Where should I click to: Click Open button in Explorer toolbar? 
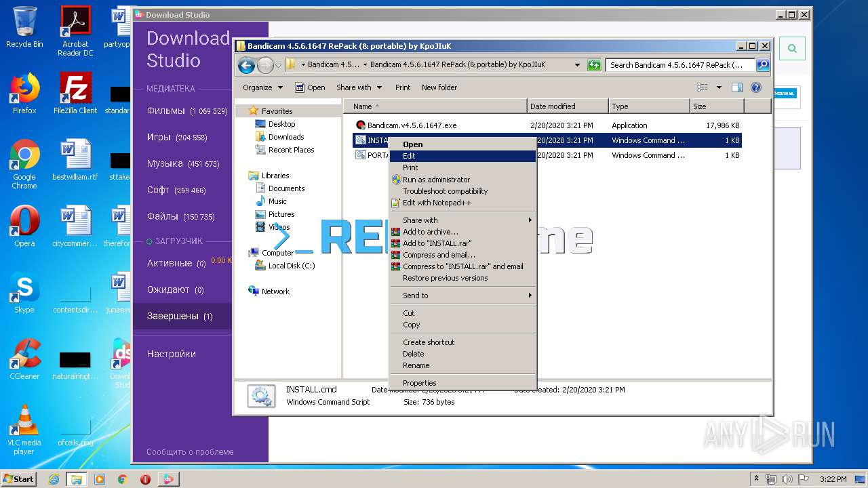point(310,87)
